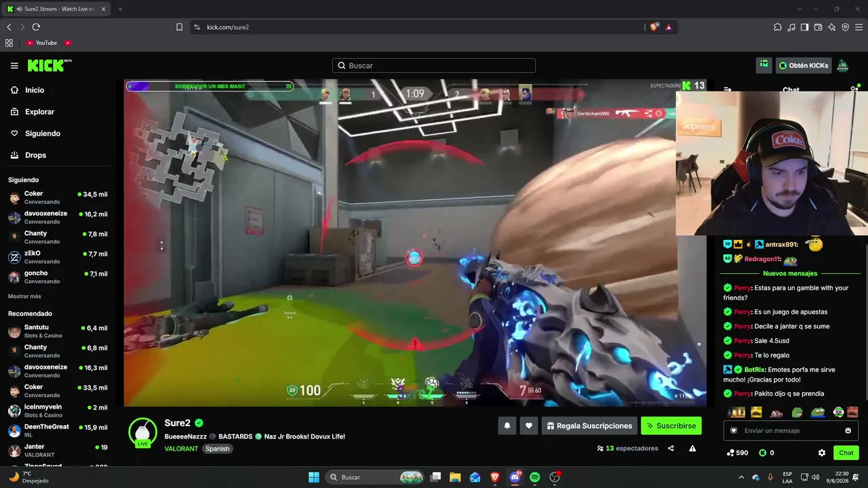Open the emoji picker in chat
The height and width of the screenshot is (488, 868).
tap(848, 430)
